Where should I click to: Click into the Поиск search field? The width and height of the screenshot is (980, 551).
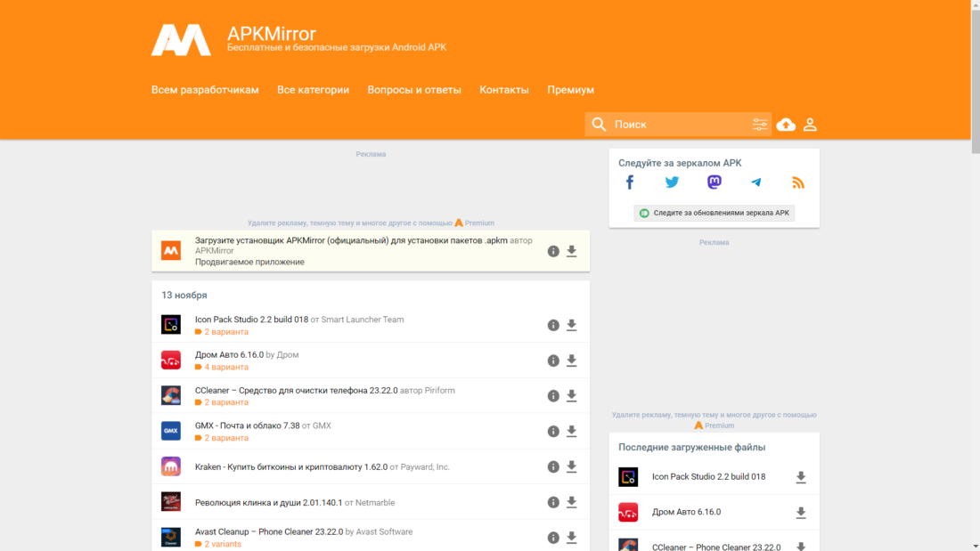click(677, 125)
